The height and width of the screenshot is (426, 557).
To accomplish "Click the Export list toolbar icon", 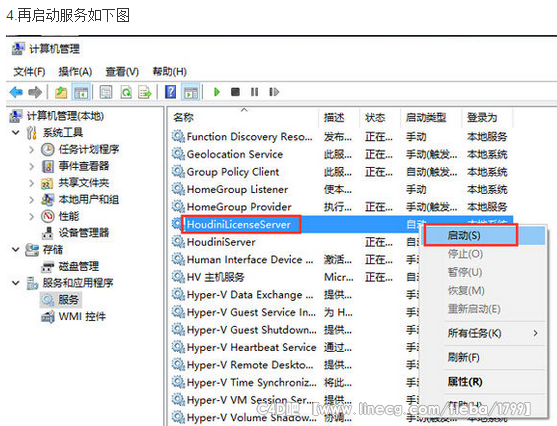I will [145, 92].
